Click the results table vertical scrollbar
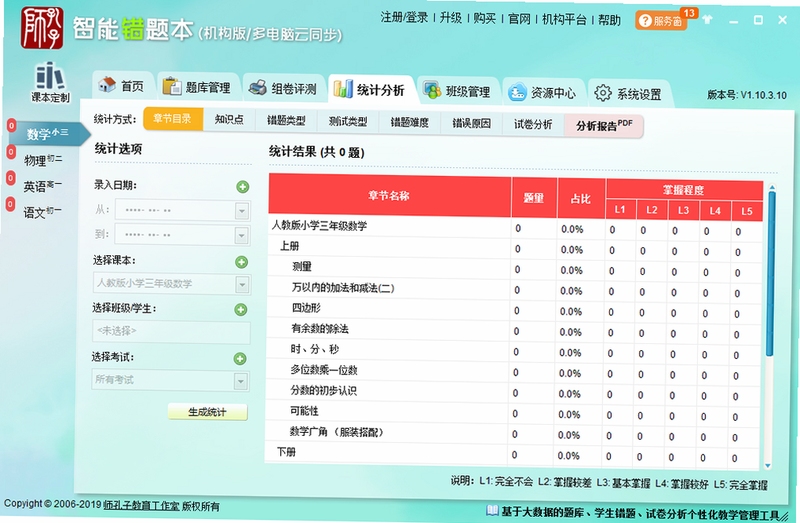The height and width of the screenshot is (523, 800). tap(770, 273)
